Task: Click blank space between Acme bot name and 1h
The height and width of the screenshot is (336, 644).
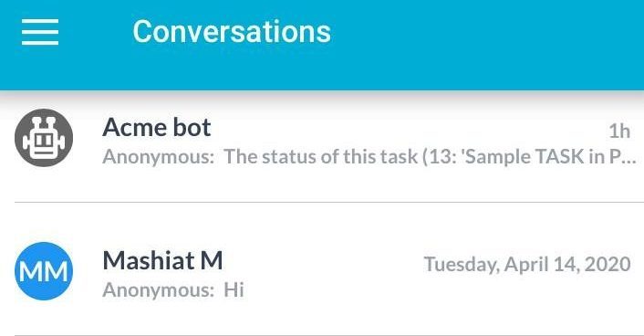Action: point(410,128)
